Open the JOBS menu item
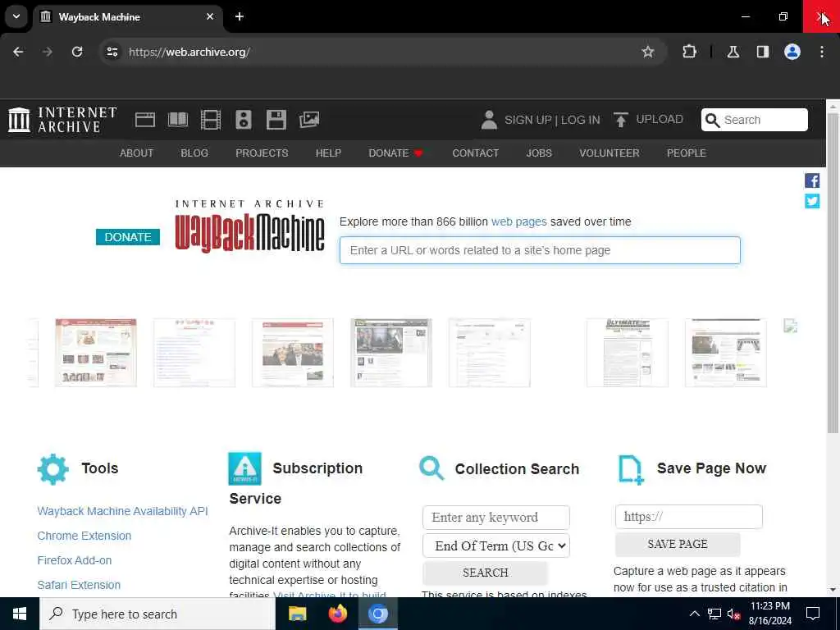The width and height of the screenshot is (840, 630). coord(539,153)
